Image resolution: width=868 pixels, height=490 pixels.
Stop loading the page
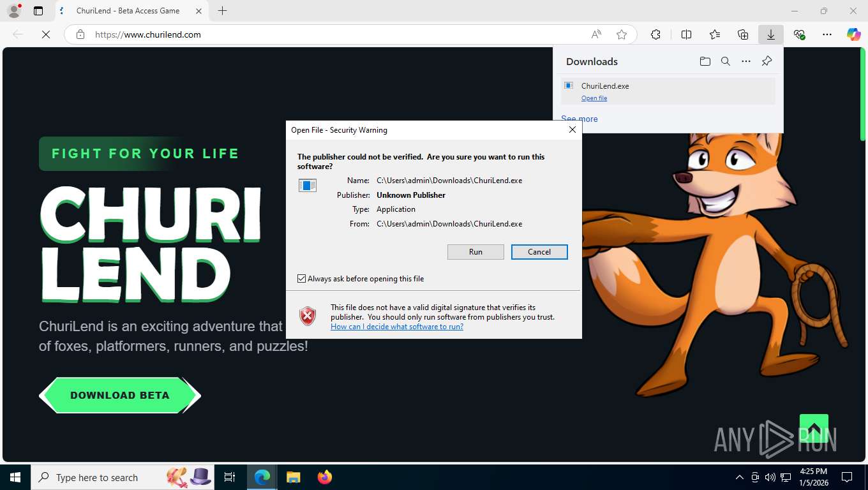[46, 34]
